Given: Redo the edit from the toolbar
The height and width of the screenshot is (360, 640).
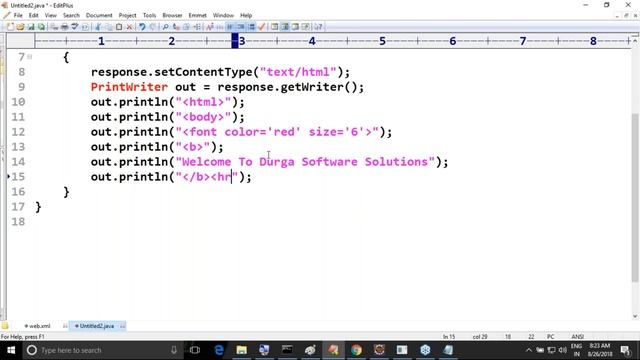Looking at the screenshot, I should coord(152,27).
